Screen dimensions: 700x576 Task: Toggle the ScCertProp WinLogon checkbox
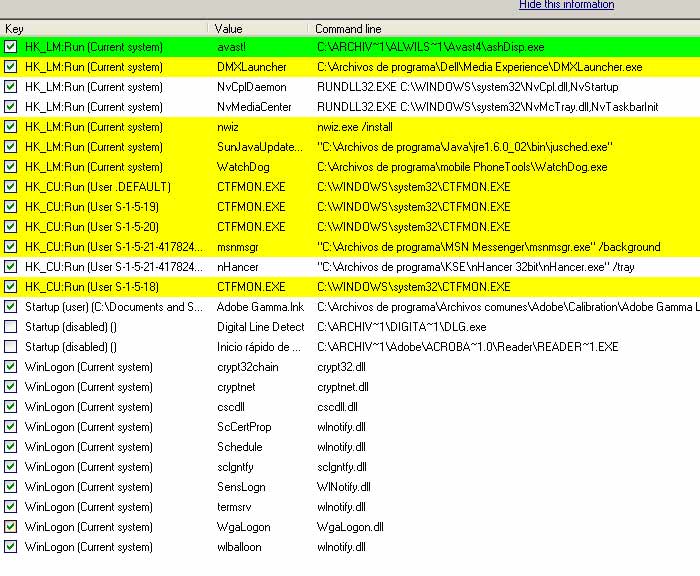click(x=10, y=427)
